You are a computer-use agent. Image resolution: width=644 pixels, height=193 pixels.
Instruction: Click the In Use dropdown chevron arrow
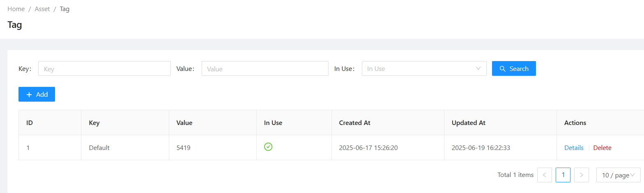click(478, 68)
